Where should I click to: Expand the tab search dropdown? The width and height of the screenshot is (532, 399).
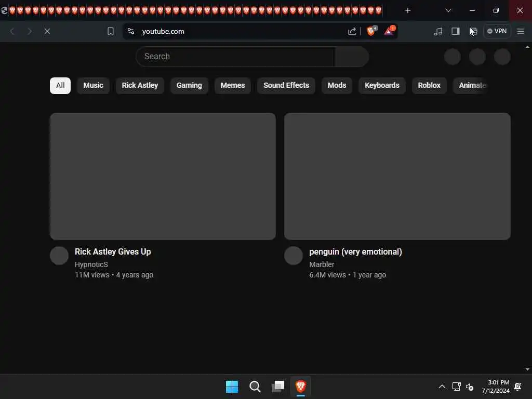click(448, 10)
